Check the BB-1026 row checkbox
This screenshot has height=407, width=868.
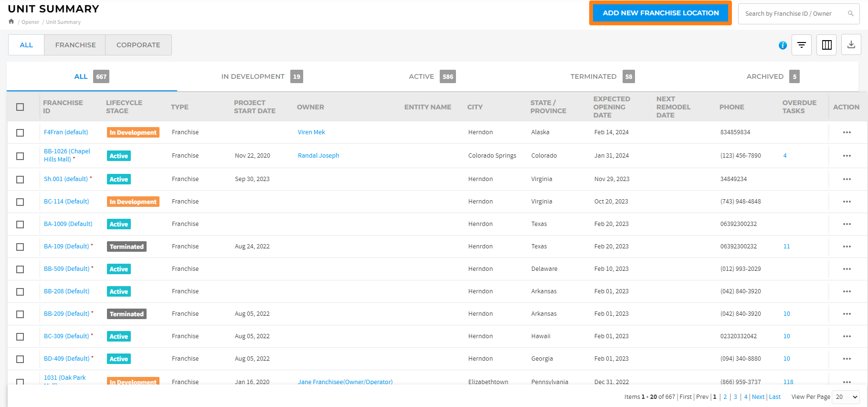click(x=20, y=156)
